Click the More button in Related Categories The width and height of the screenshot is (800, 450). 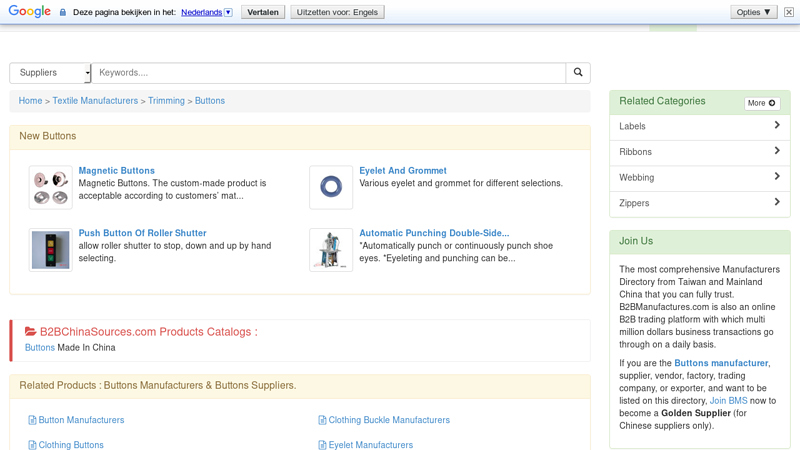point(762,103)
